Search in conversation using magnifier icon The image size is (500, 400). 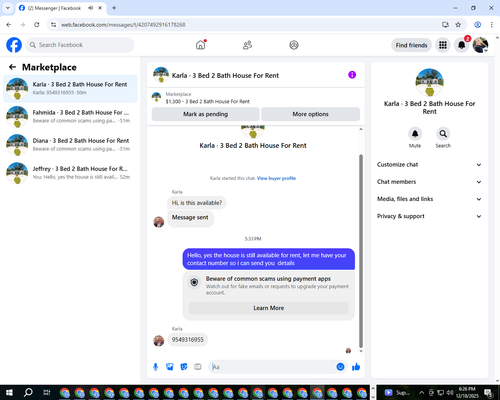click(x=443, y=134)
